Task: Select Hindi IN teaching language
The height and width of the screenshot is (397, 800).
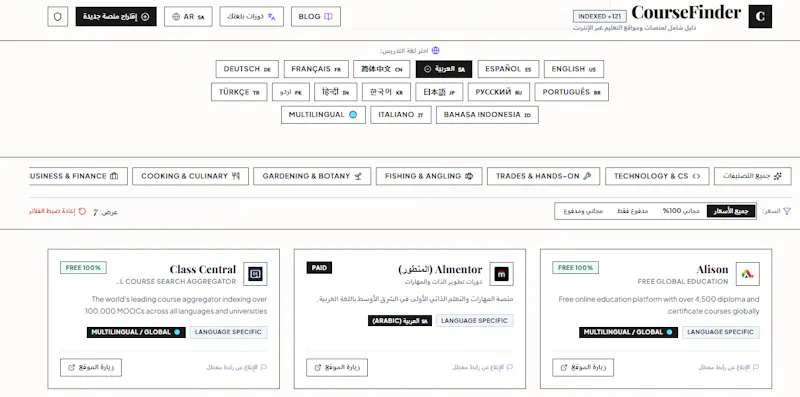Action: 335,92
